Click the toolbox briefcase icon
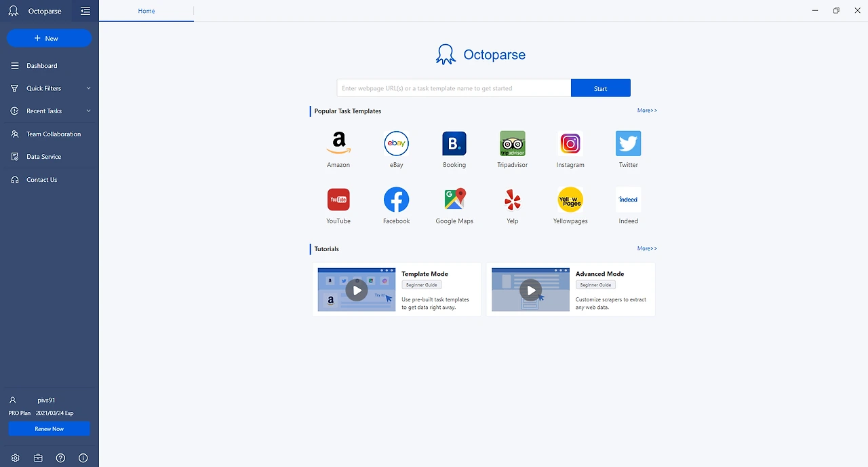868x467 pixels. 38,458
